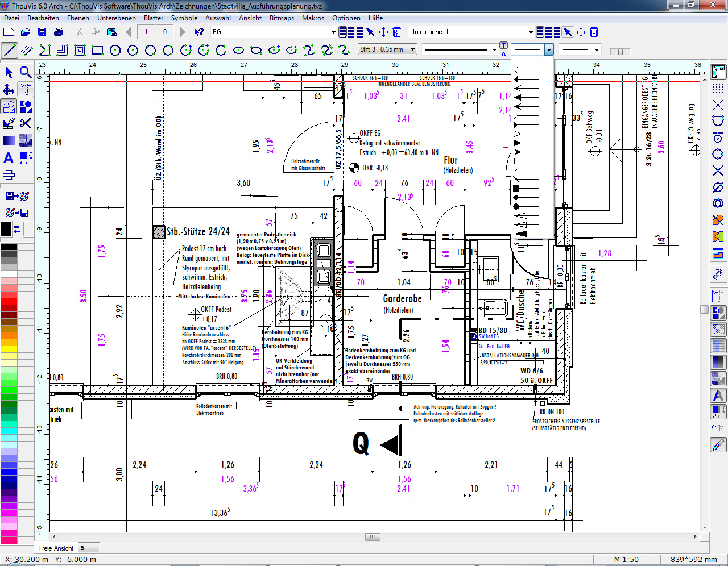The width and height of the screenshot is (728, 566).
Task: Click the zoom magnifier tool
Action: (x=26, y=72)
